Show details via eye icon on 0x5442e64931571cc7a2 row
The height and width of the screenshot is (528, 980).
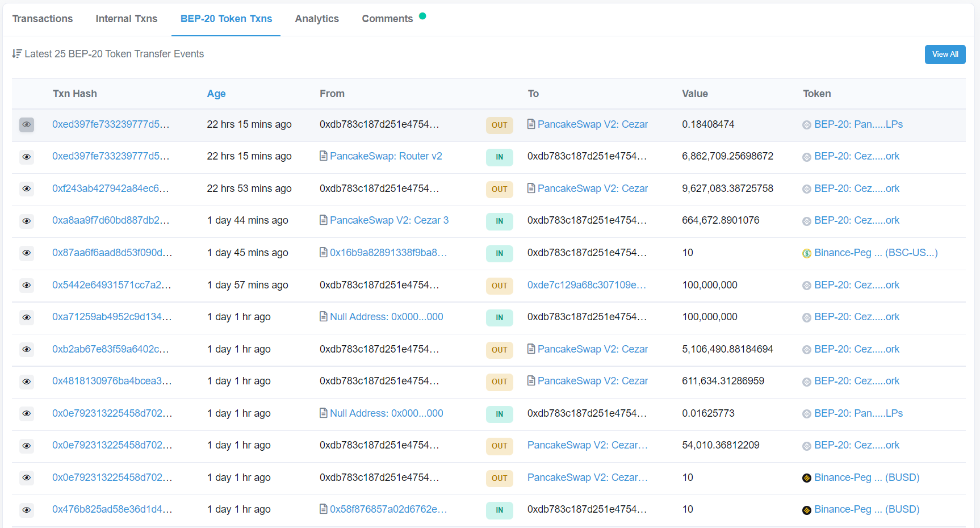coord(26,286)
